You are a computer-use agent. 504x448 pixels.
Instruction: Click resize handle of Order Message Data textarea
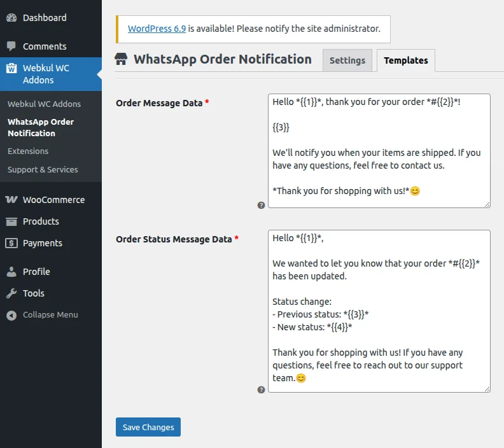pos(487,205)
